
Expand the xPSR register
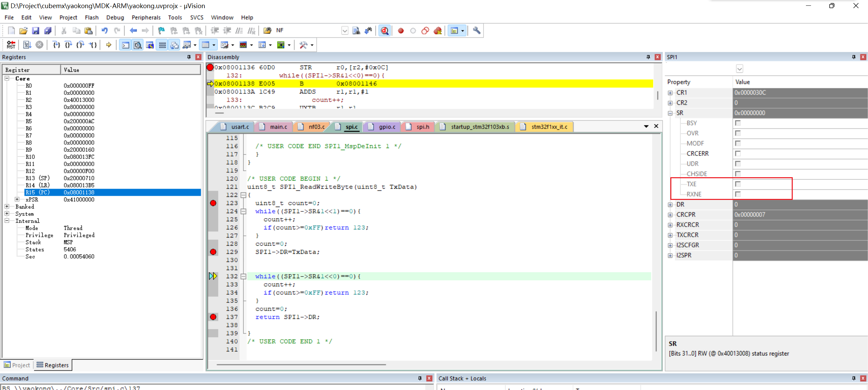coord(17,199)
